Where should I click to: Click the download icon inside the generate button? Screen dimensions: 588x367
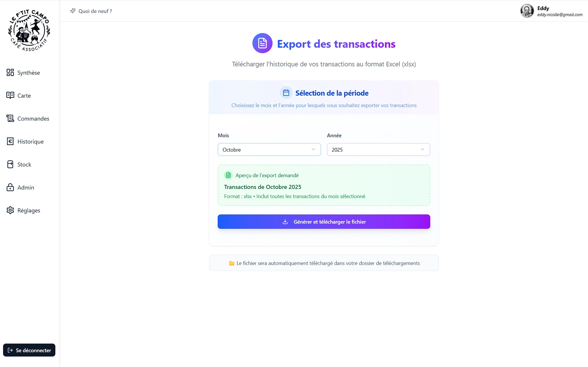point(285,222)
